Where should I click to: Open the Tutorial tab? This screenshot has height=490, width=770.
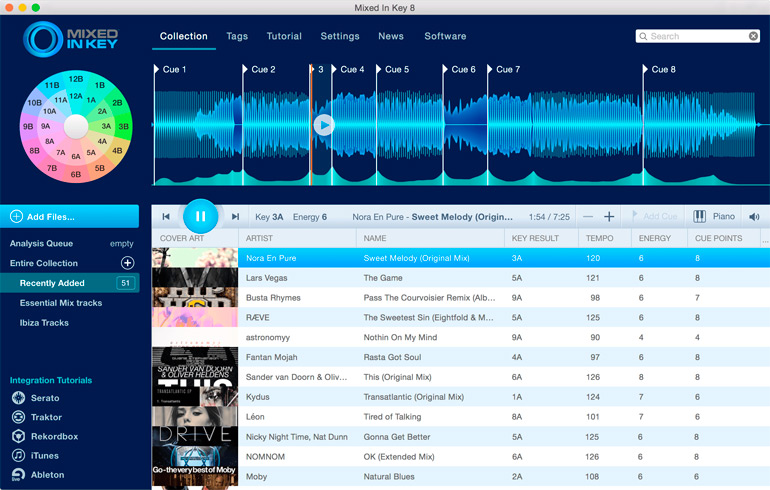pyautogui.click(x=284, y=36)
